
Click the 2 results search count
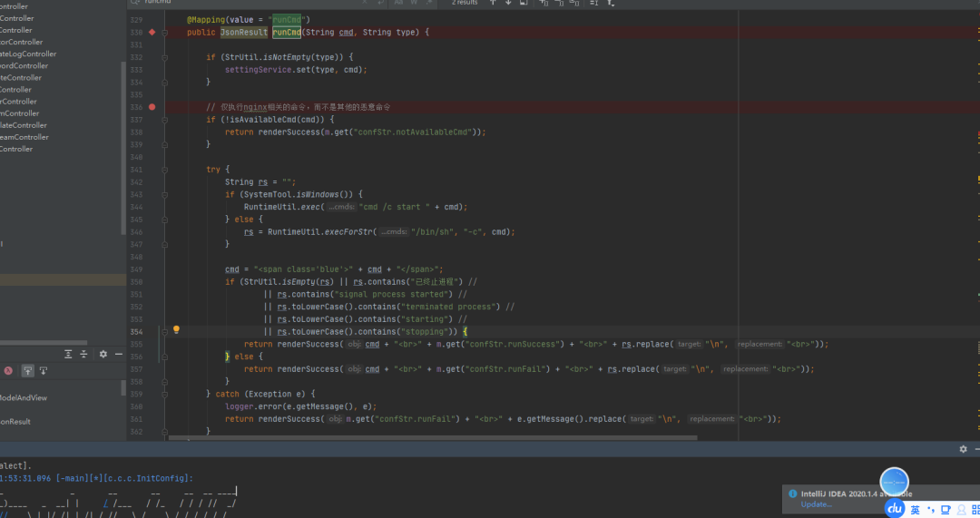click(x=465, y=3)
